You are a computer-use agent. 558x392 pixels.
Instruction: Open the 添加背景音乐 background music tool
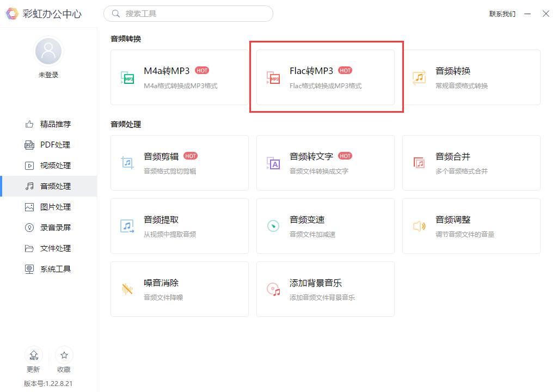click(x=325, y=289)
